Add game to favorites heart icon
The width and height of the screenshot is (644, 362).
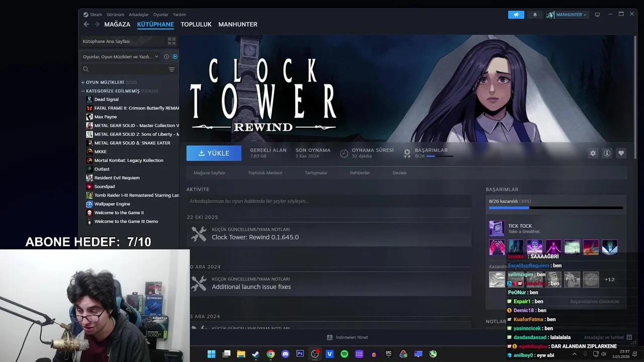tap(621, 153)
